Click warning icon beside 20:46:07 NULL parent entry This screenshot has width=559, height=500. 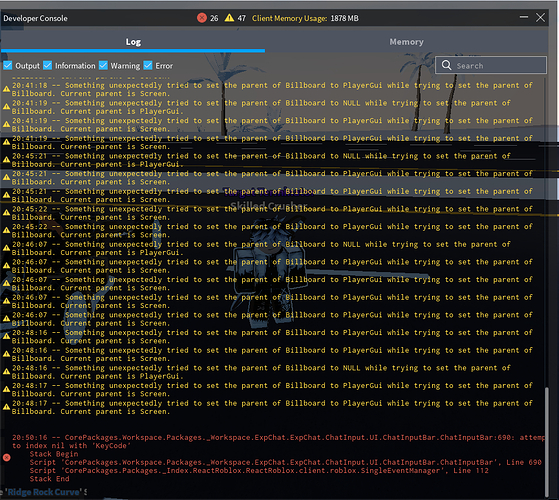click(6, 248)
